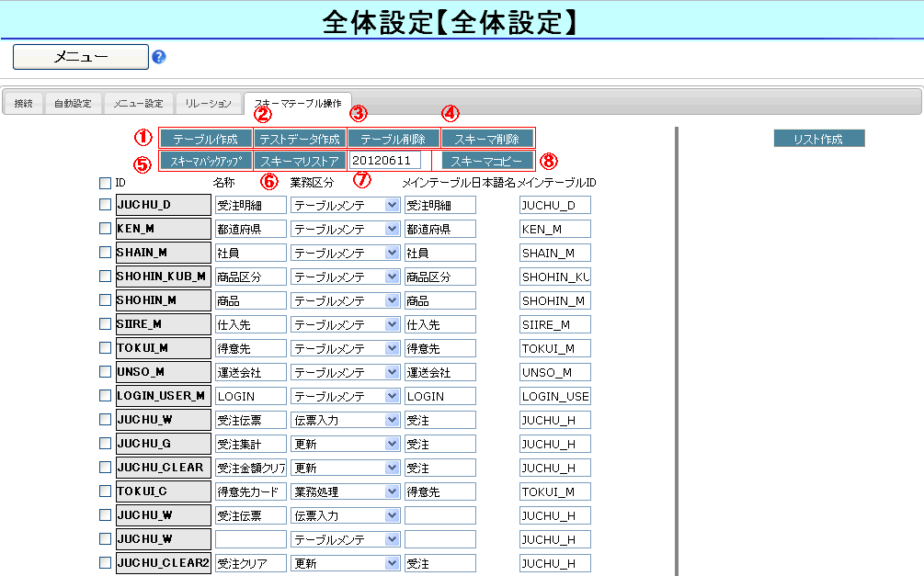Tick the checkbox for TOKUI_M row
Screen dimensions: 924x576
(105, 348)
